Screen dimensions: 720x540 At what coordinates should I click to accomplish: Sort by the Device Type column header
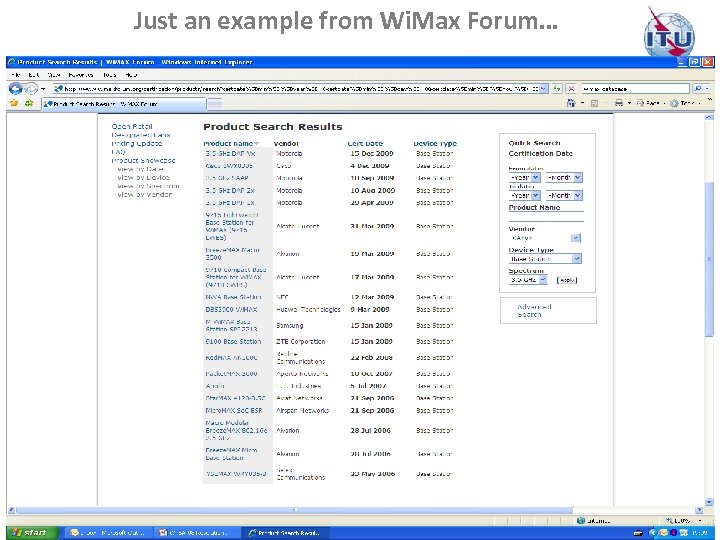click(x=435, y=143)
